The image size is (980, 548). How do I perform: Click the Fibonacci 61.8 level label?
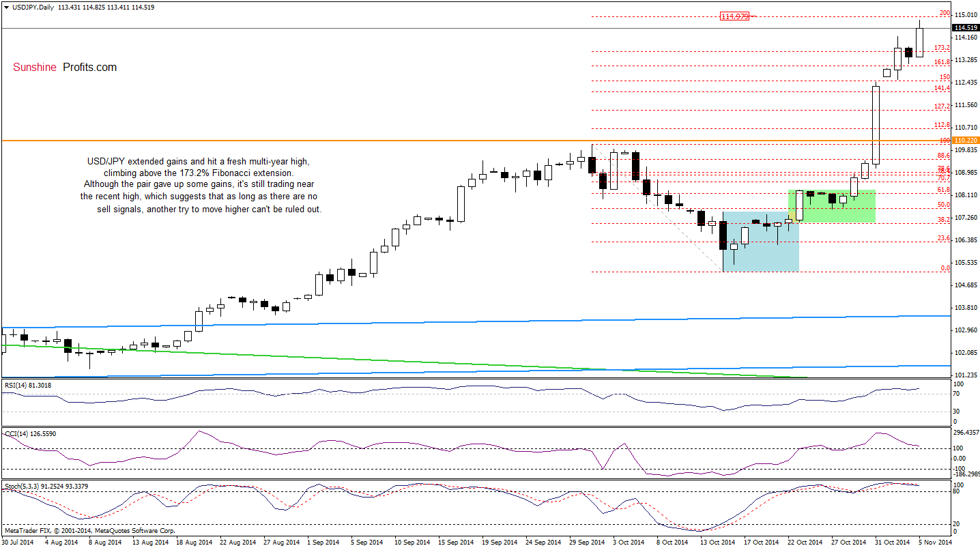[944, 189]
